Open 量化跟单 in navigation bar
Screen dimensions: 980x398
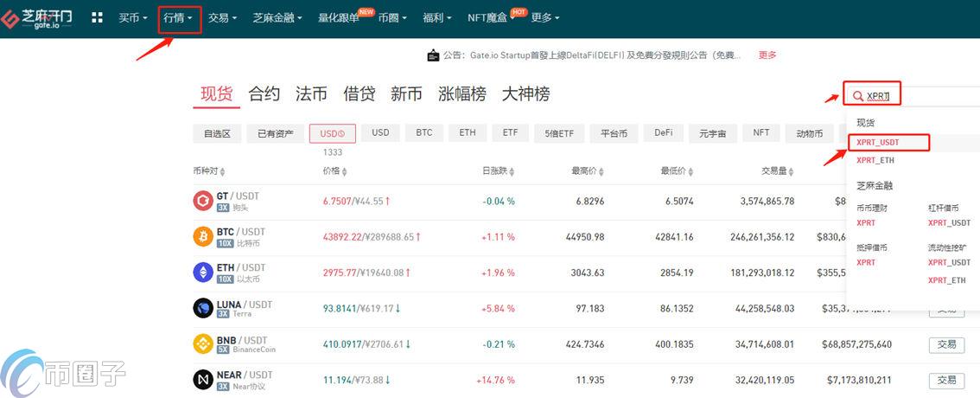coord(339,18)
